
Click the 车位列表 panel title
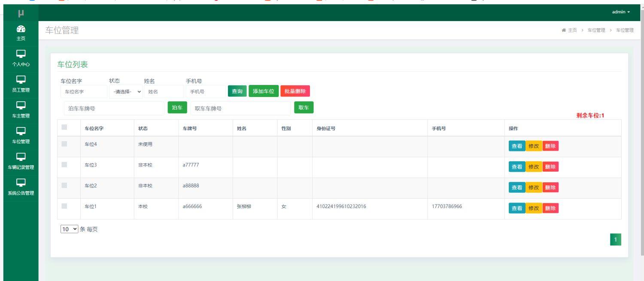coord(73,64)
